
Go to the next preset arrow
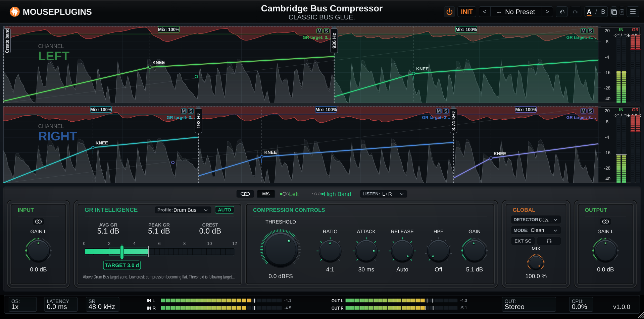pyautogui.click(x=547, y=12)
